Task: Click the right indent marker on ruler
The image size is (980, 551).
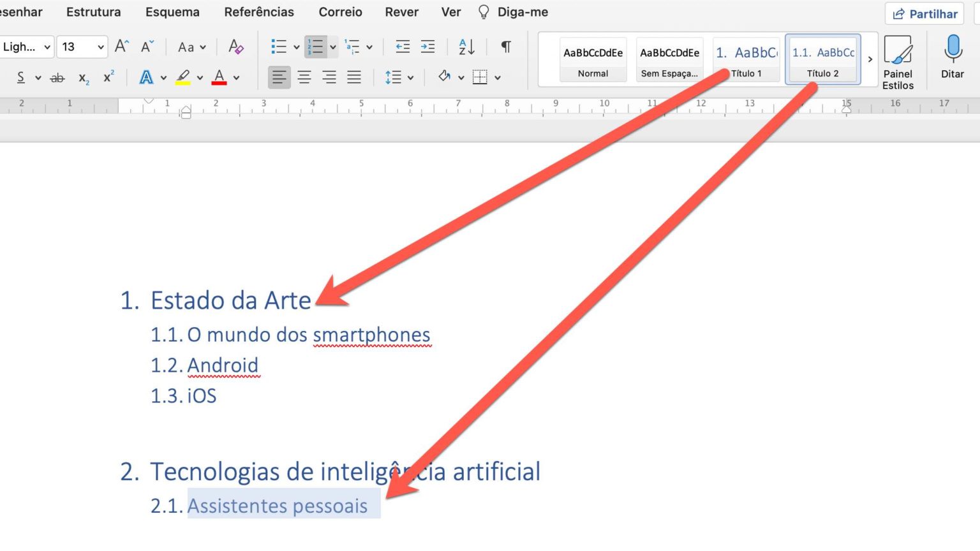Action: 847,110
